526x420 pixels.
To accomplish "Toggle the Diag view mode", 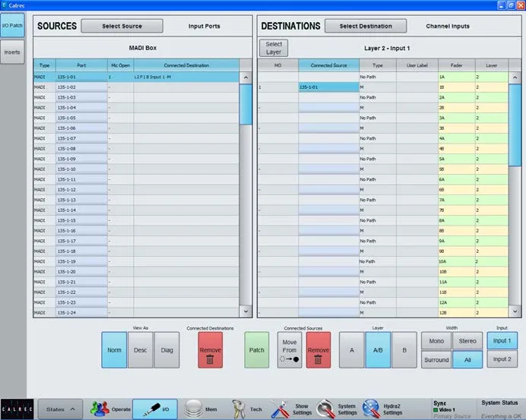I will 166,350.
